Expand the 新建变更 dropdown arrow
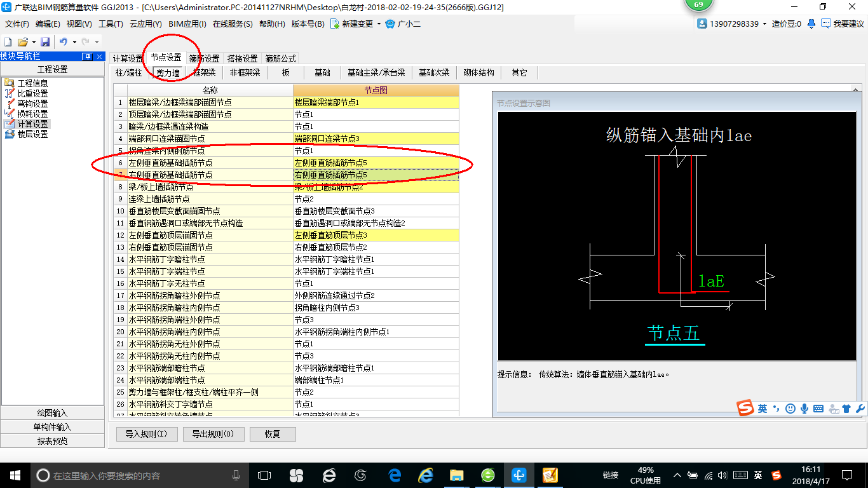This screenshot has height=488, width=868. coord(379,24)
